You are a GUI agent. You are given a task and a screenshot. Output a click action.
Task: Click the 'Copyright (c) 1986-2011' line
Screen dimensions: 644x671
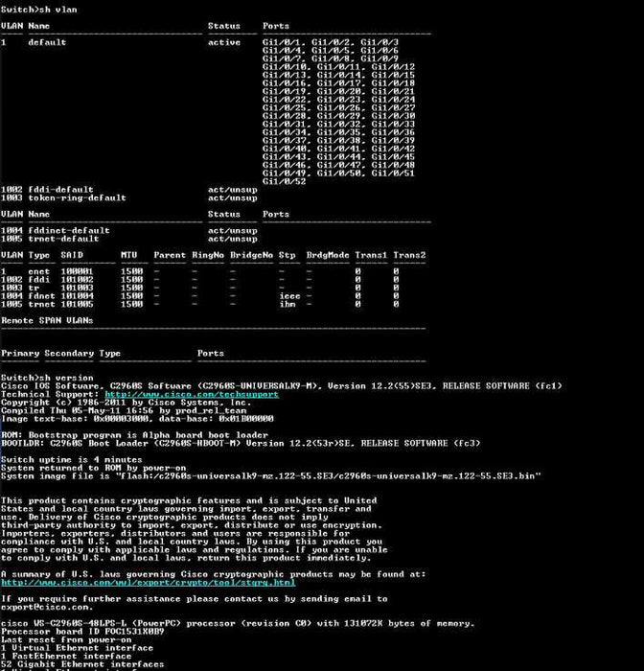tap(126, 403)
